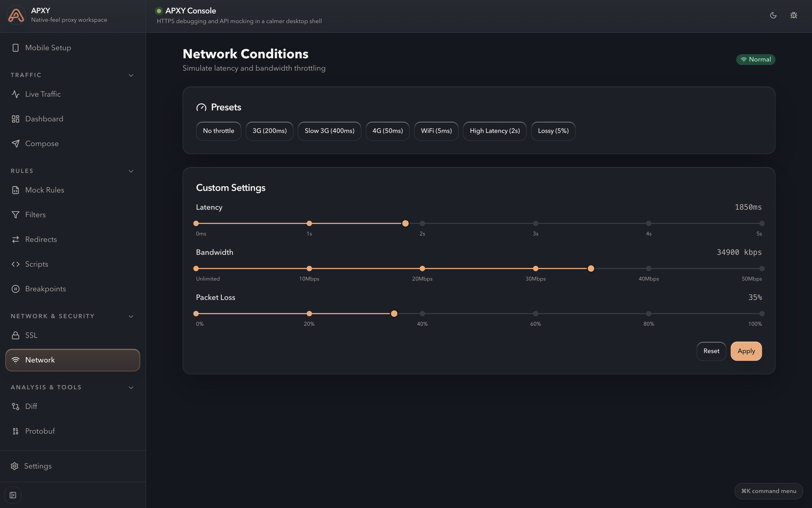The height and width of the screenshot is (508, 812).
Task: Click the Compose paper plane icon
Action: coord(16,143)
